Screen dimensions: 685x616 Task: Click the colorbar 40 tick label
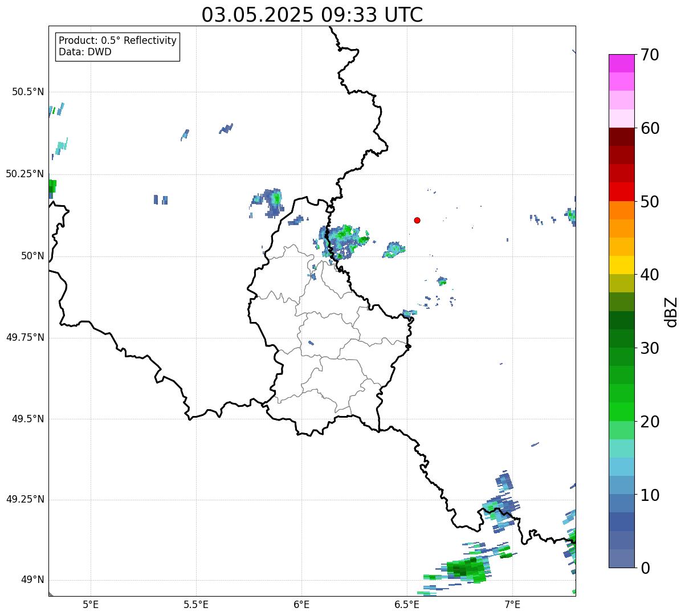click(650, 275)
